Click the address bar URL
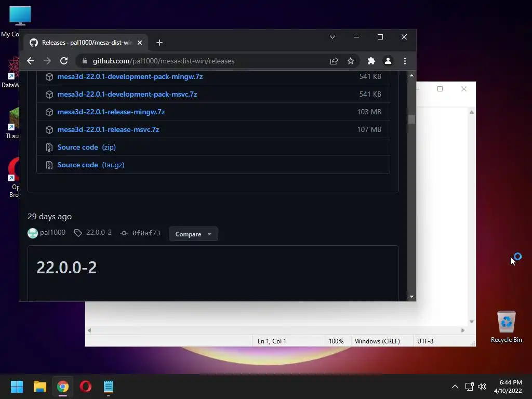 tap(164, 61)
